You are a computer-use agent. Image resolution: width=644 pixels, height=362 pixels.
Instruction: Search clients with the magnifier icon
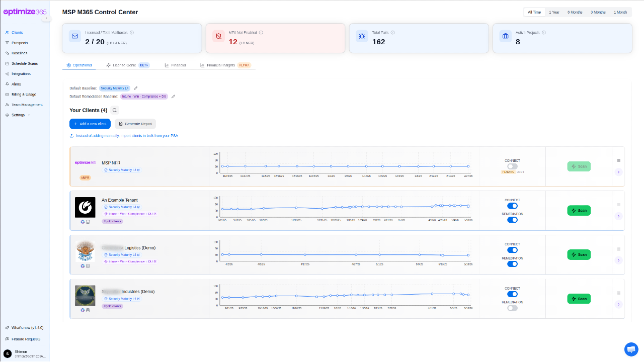click(x=115, y=110)
